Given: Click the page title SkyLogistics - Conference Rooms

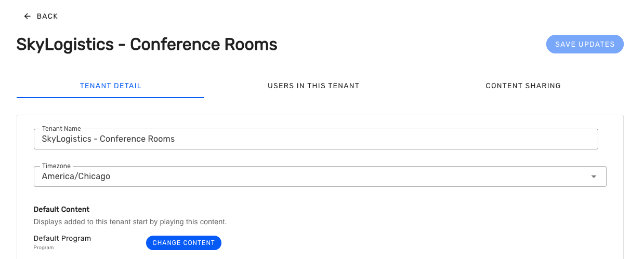Looking at the screenshot, I should pyautogui.click(x=147, y=45).
